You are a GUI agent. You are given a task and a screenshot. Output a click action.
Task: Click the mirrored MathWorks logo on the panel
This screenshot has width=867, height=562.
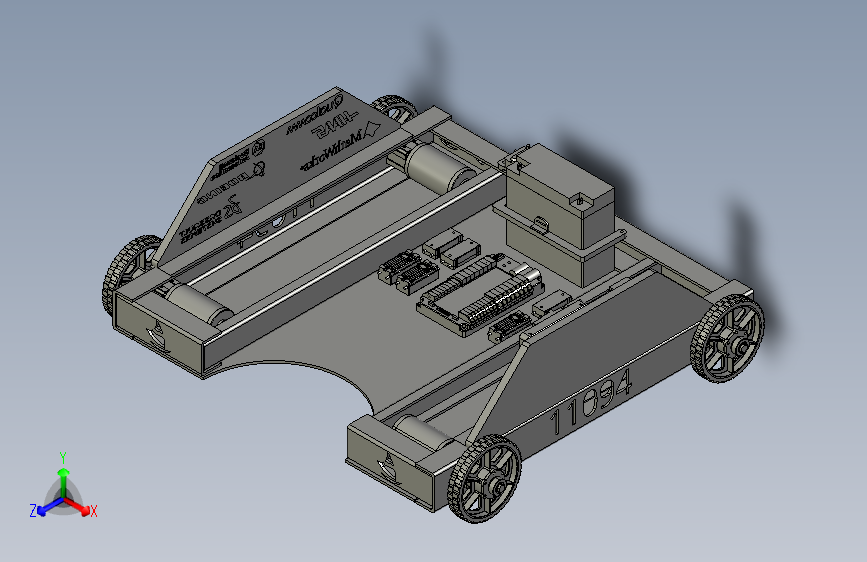click(339, 148)
